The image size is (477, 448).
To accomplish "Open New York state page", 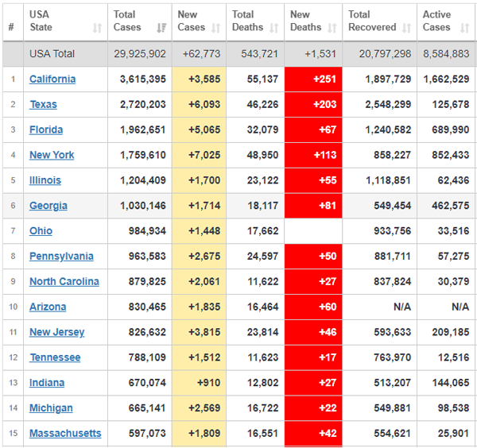I will [52, 155].
